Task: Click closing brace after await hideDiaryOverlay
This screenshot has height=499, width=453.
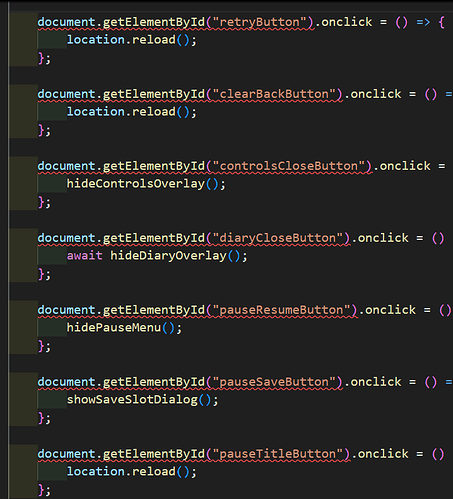Action: click(41, 274)
